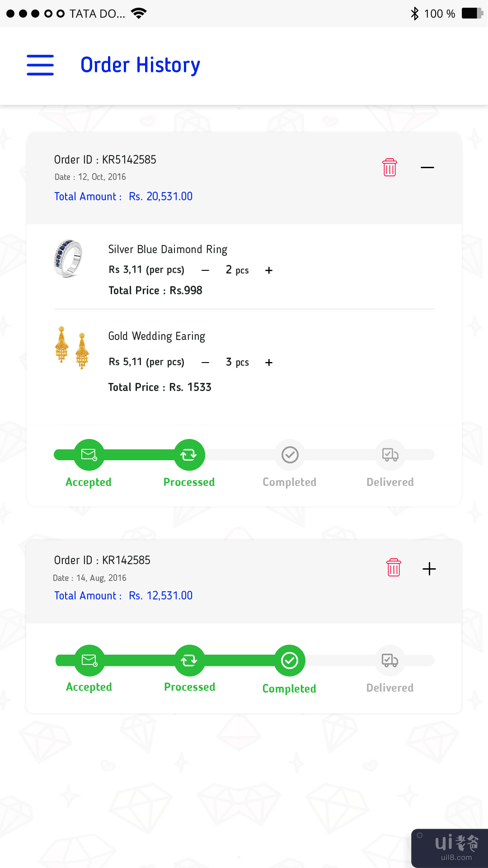Image resolution: width=488 pixels, height=868 pixels.
Task: Click the Delivered truck icon in first order
Action: pos(390,454)
